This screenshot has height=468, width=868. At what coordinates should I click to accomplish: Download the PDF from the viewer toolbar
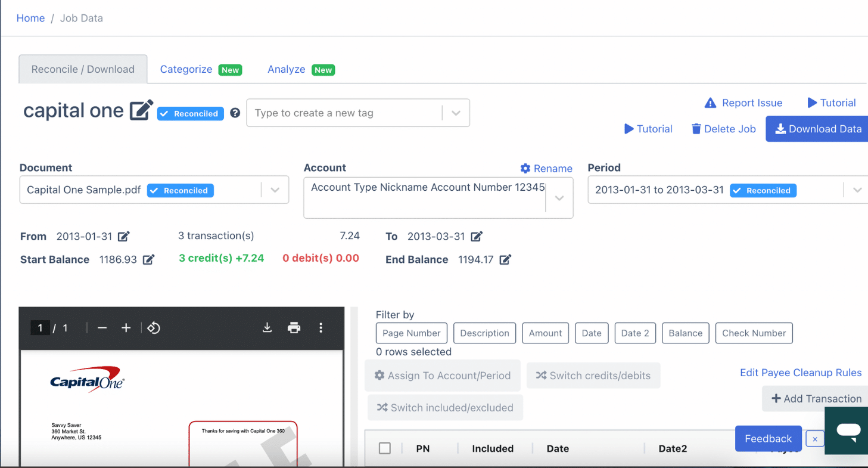pyautogui.click(x=267, y=327)
